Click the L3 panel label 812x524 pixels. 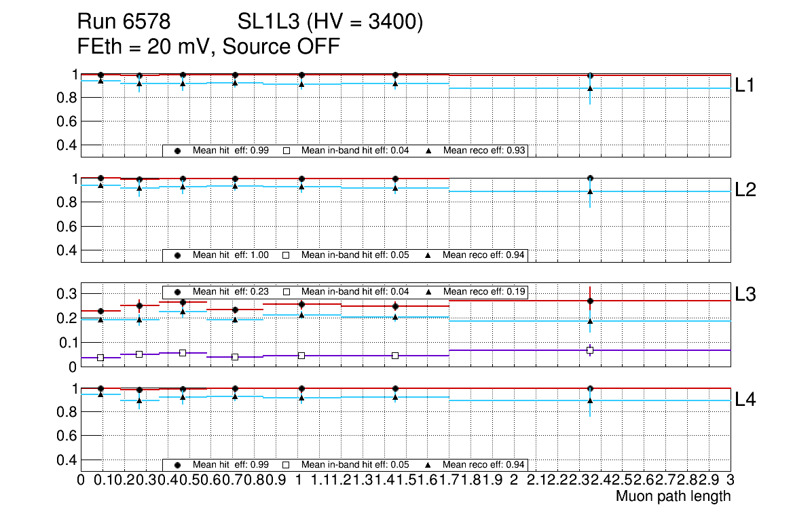(745, 295)
